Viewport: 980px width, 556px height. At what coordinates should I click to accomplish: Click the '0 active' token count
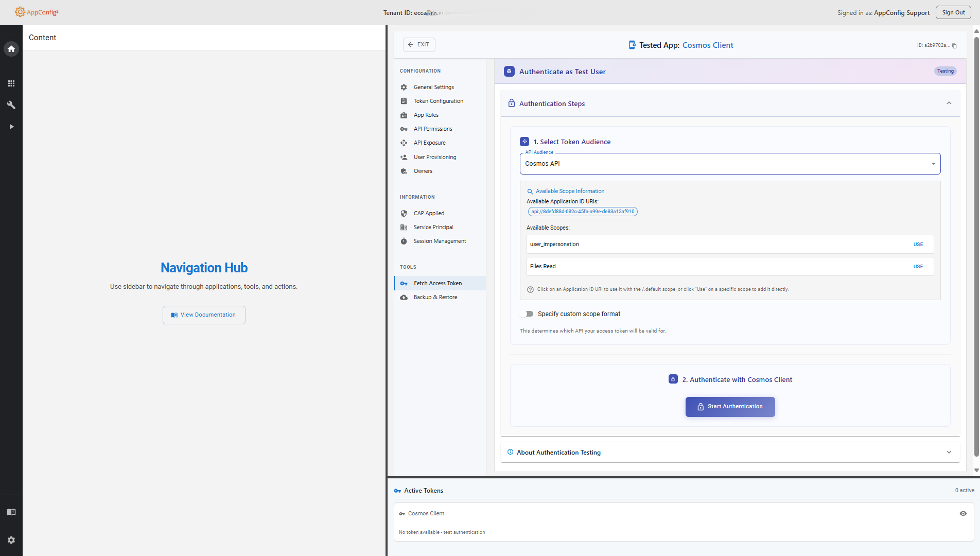click(x=965, y=491)
